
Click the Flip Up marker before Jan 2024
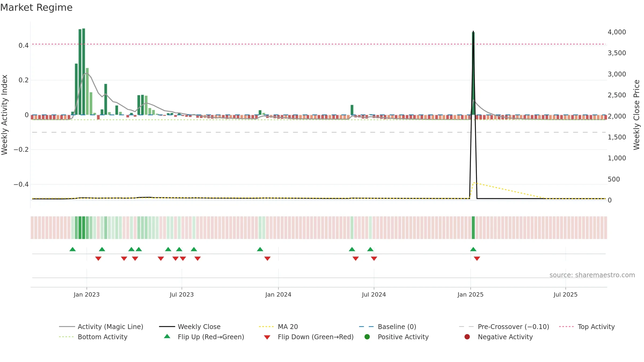[260, 249]
